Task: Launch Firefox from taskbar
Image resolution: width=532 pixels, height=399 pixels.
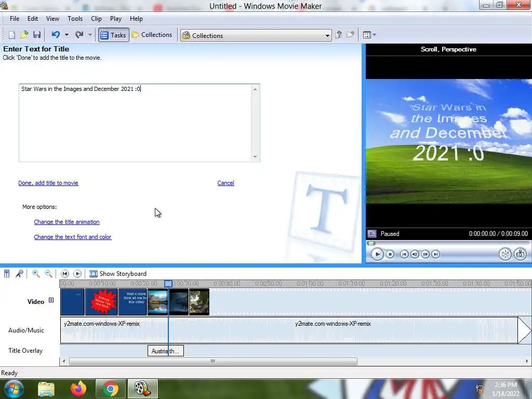Action: pos(78,389)
